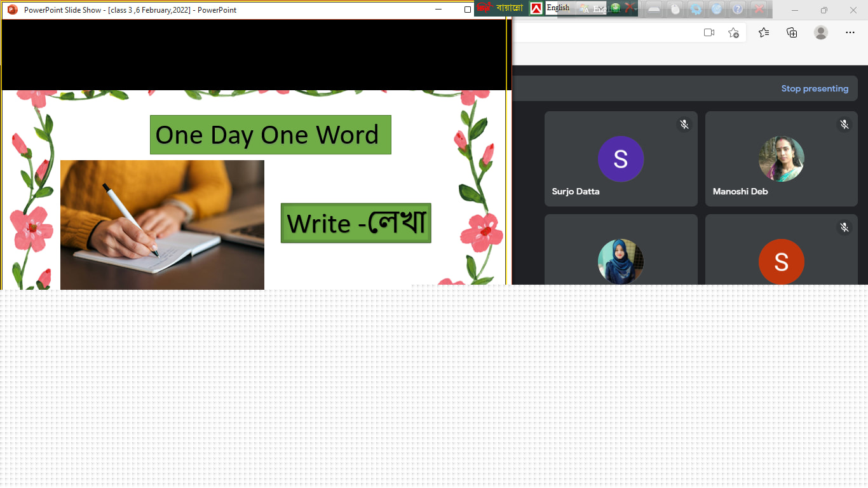The image size is (868, 488).
Task: Minimize the Edge browser window
Action: [794, 10]
